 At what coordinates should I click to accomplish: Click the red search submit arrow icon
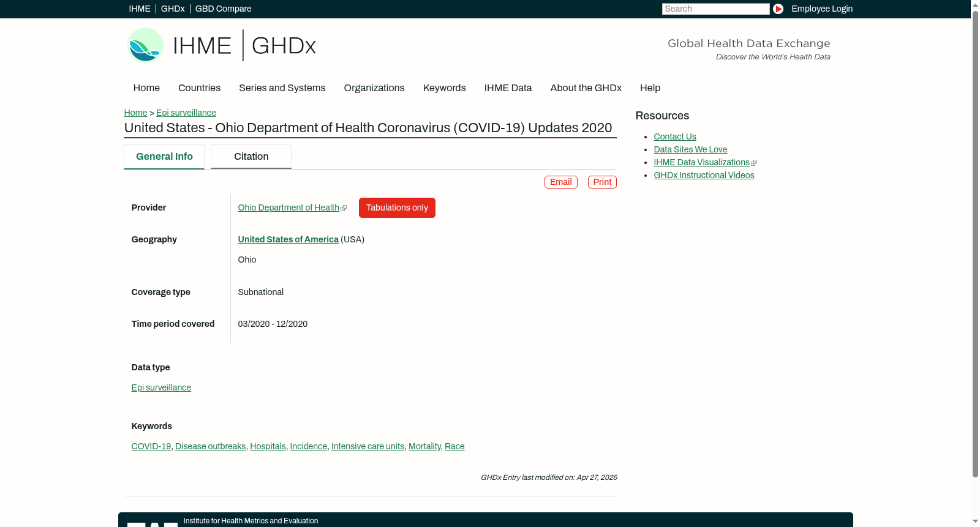778,9
